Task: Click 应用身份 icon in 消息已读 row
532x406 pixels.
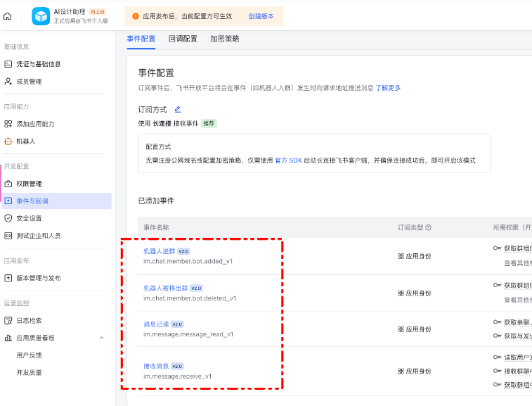Action: pyautogui.click(x=401, y=329)
